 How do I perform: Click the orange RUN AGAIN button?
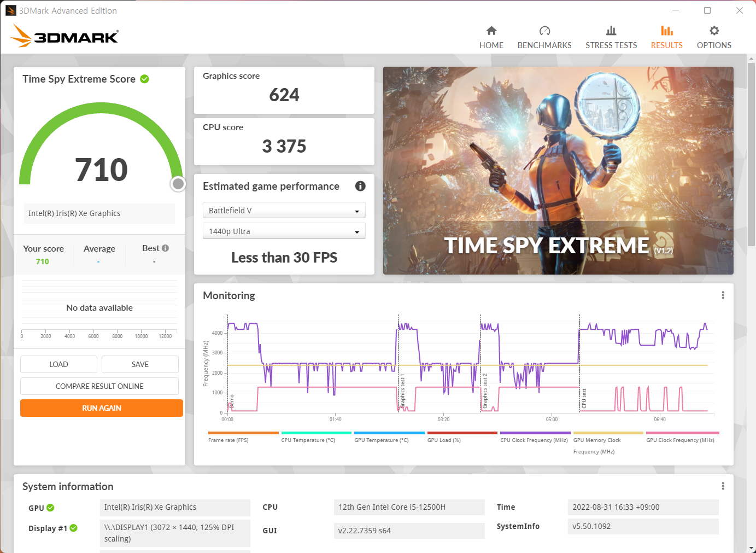tap(102, 408)
